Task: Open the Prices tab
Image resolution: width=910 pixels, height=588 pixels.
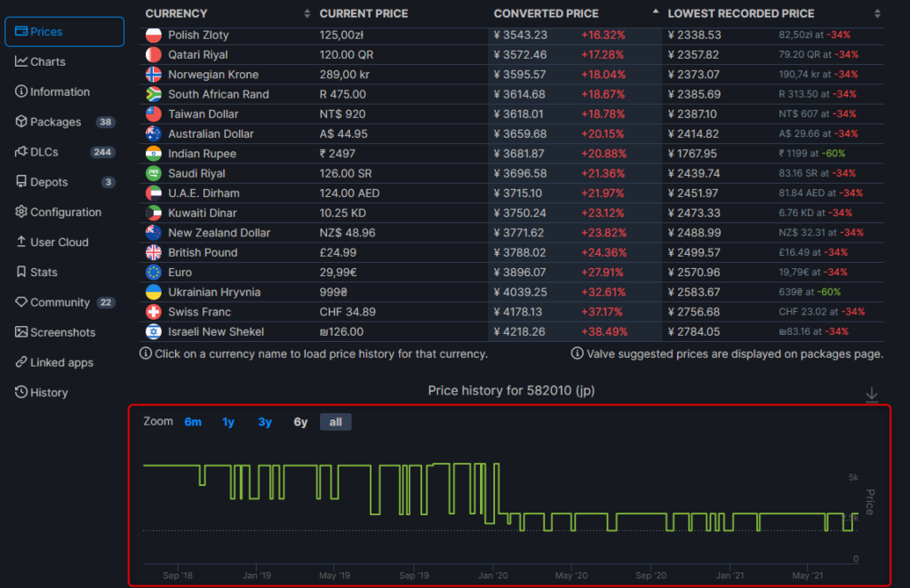Action: coord(64,31)
